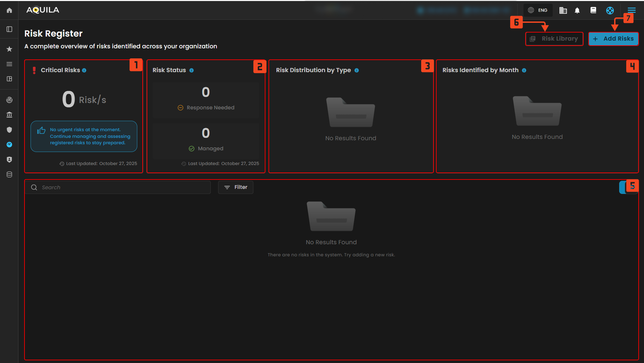Click the Add Risks button
644x363 pixels.
(x=613, y=39)
